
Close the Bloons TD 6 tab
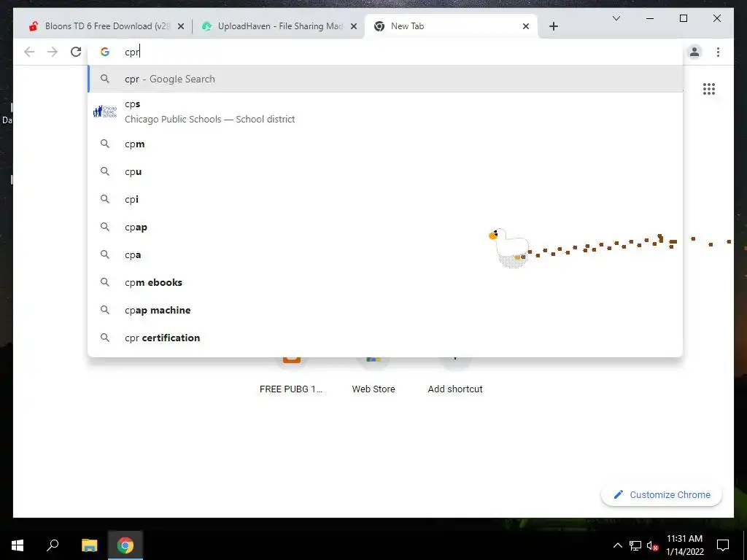tap(181, 26)
